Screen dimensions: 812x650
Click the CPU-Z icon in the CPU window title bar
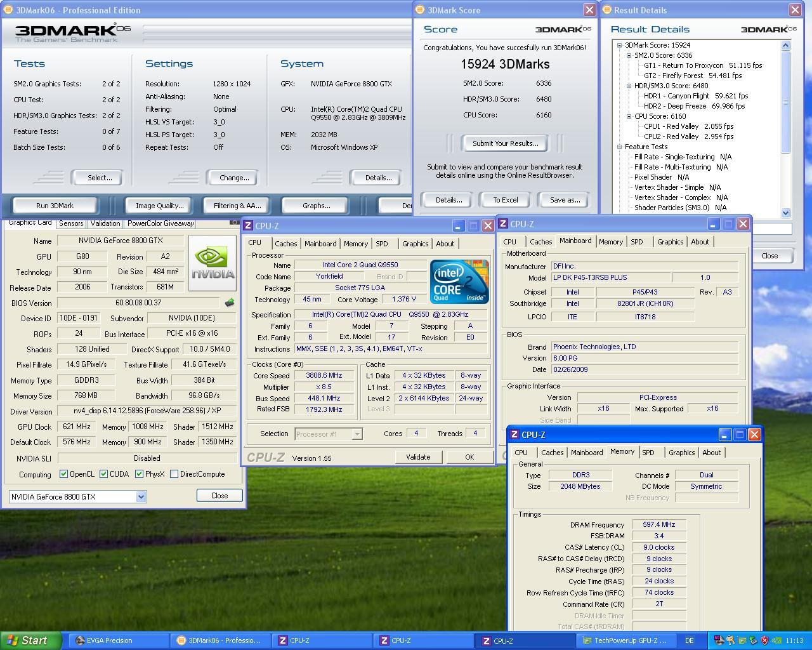tap(249, 226)
